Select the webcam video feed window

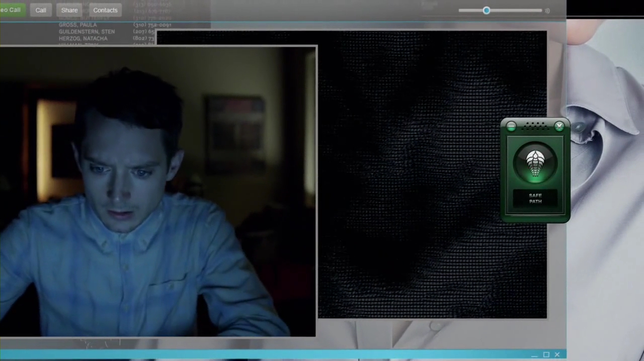point(158,191)
